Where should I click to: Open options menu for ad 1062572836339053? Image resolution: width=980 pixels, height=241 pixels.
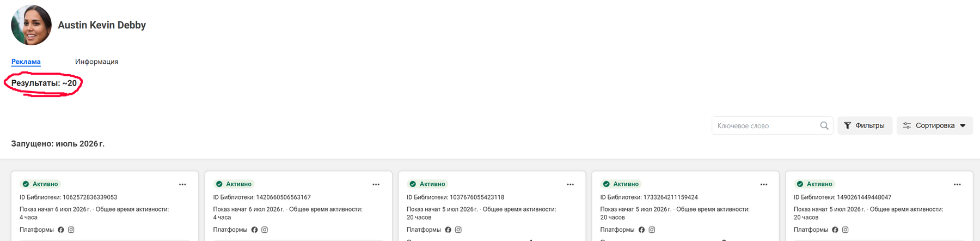click(182, 184)
